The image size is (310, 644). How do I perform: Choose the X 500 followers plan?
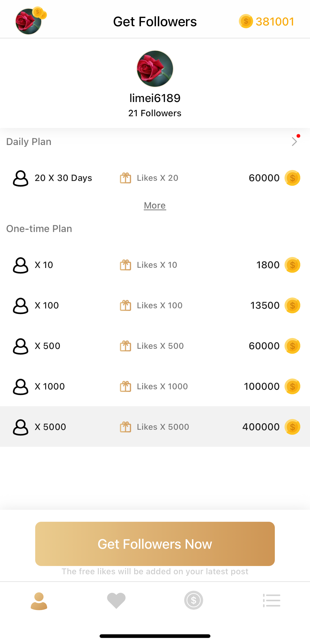[x=155, y=346]
